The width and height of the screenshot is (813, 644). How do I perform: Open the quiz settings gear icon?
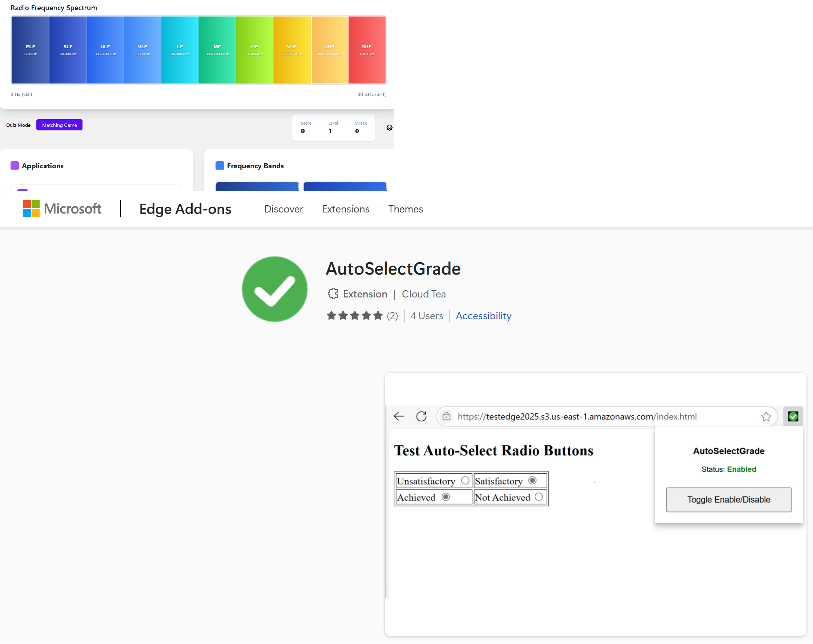point(390,128)
